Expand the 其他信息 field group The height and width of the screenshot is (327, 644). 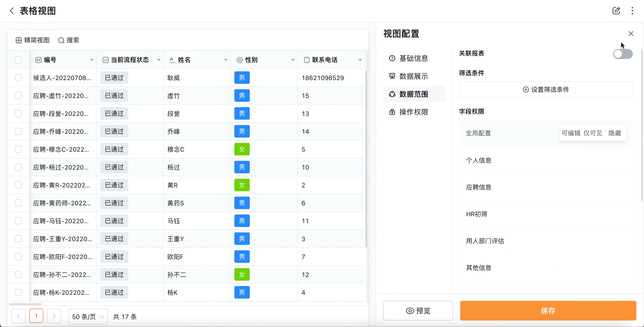pyautogui.click(x=546, y=268)
